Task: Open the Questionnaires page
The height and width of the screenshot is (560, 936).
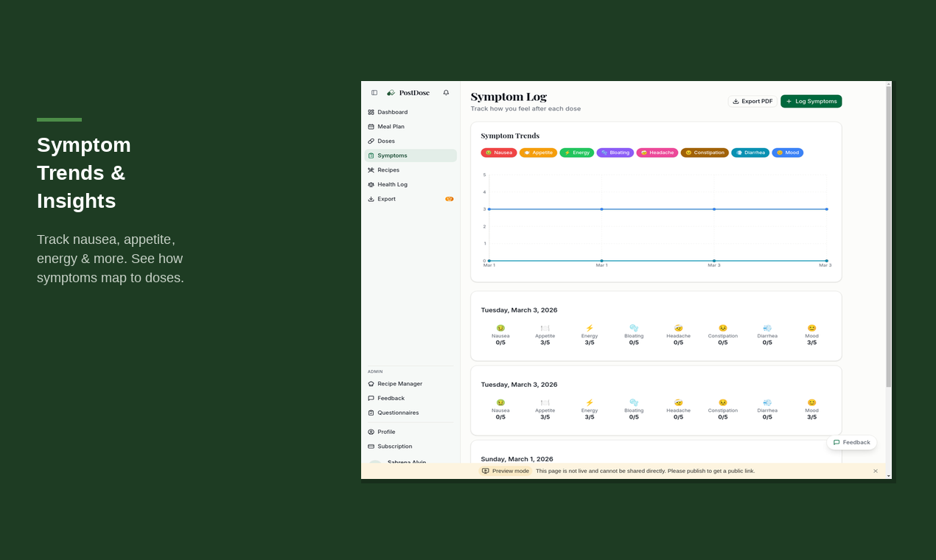Action: (x=411, y=413)
